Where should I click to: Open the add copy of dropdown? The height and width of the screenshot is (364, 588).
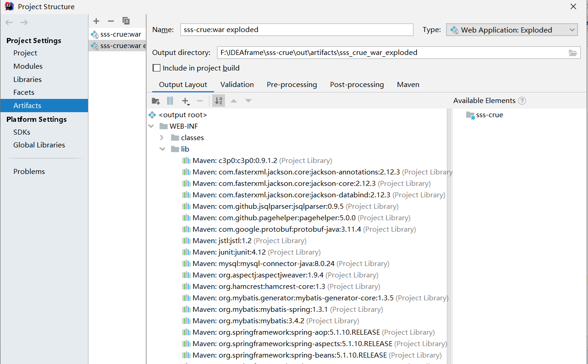[186, 101]
